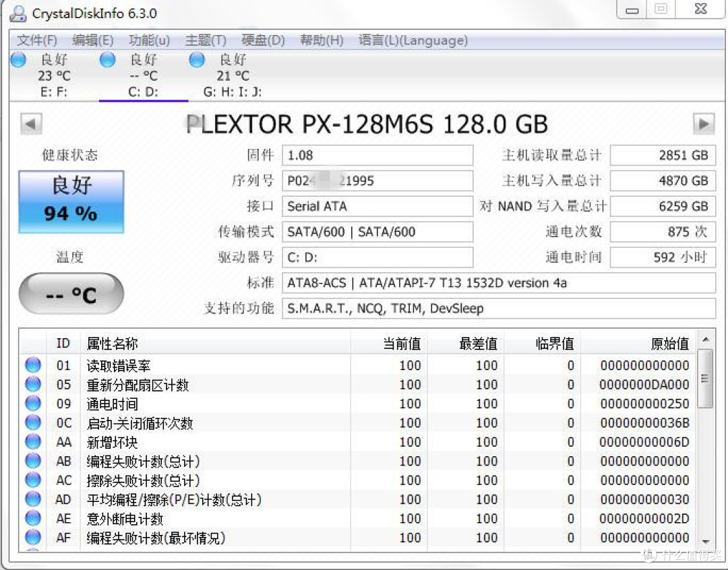728x570 pixels.
Task: Click the transfer mode SATA/600 field
Action: [x=377, y=232]
